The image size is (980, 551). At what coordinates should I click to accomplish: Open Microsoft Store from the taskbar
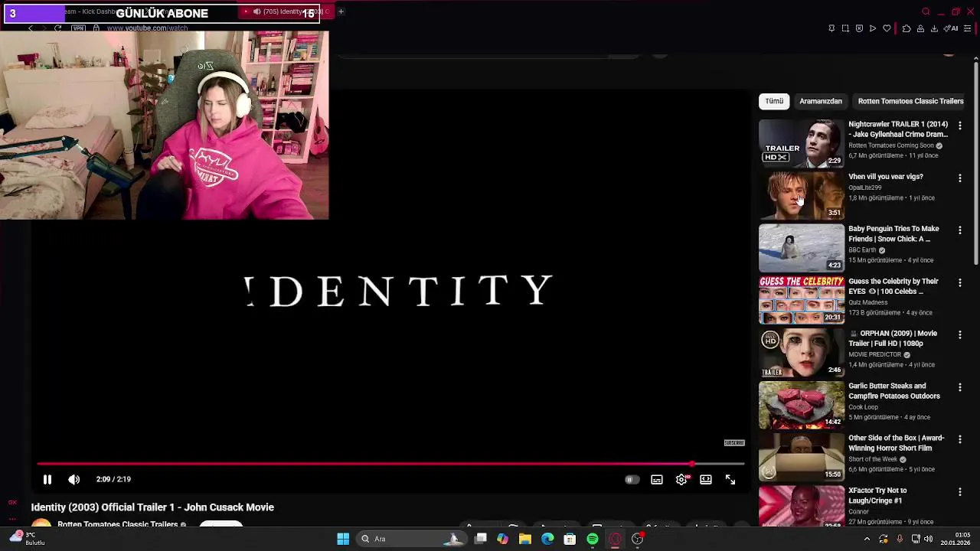click(x=570, y=539)
